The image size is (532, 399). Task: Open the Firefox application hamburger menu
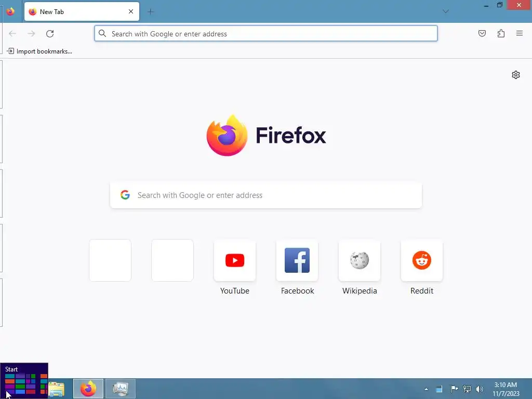point(520,33)
